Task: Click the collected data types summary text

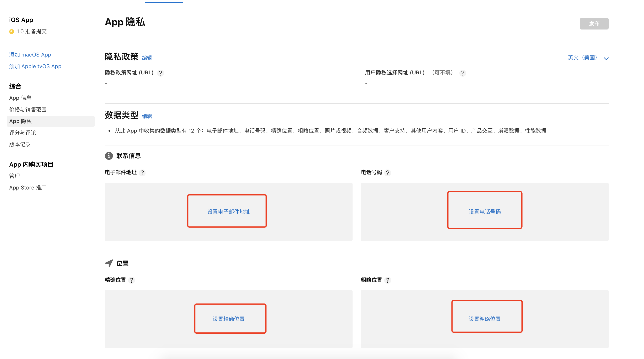Action: (x=331, y=131)
